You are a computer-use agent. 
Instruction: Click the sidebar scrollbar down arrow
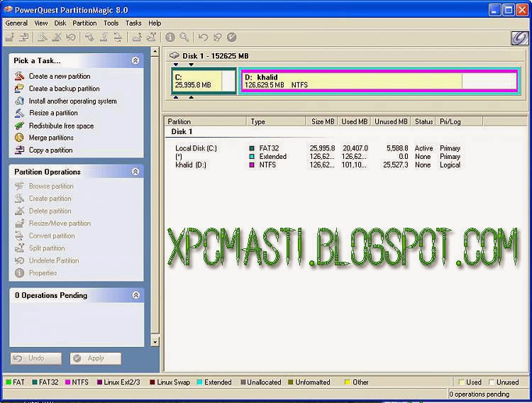click(155, 341)
